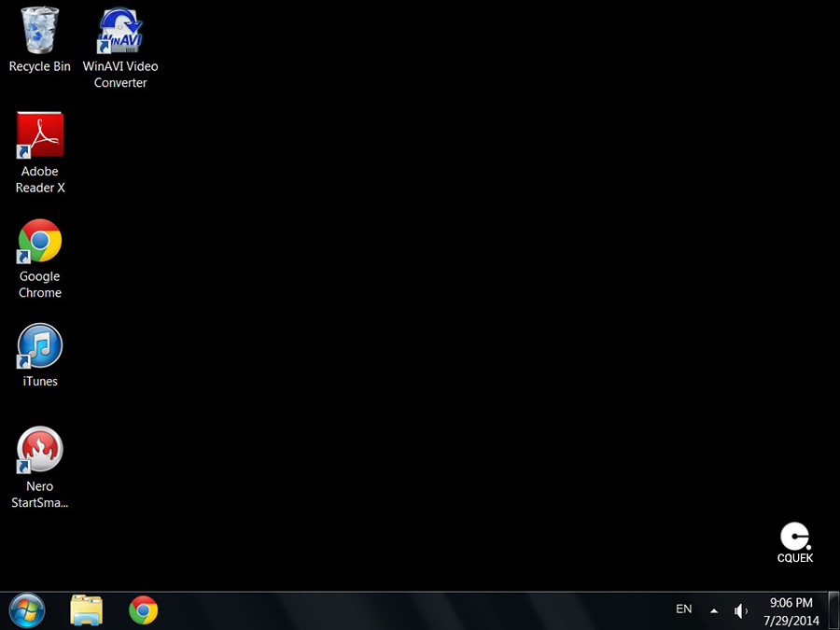Screen dimensions: 840x630
Task: Click the Show desktop button
Action: point(833,610)
